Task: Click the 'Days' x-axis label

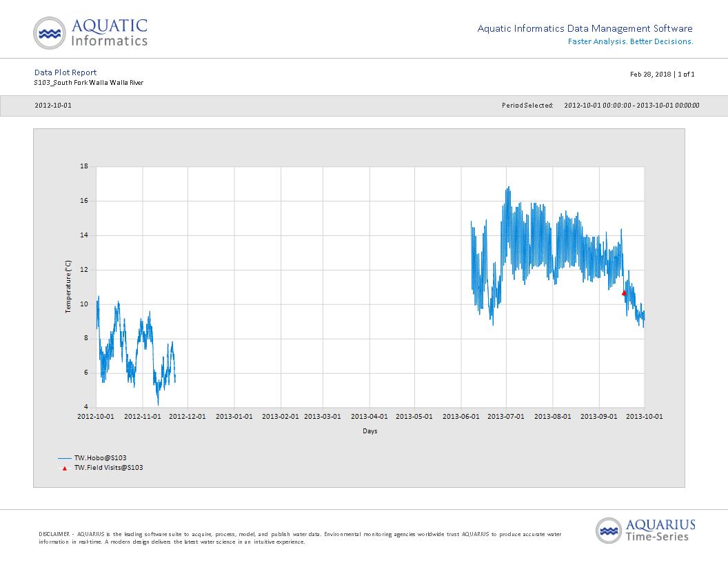Action: (x=370, y=431)
